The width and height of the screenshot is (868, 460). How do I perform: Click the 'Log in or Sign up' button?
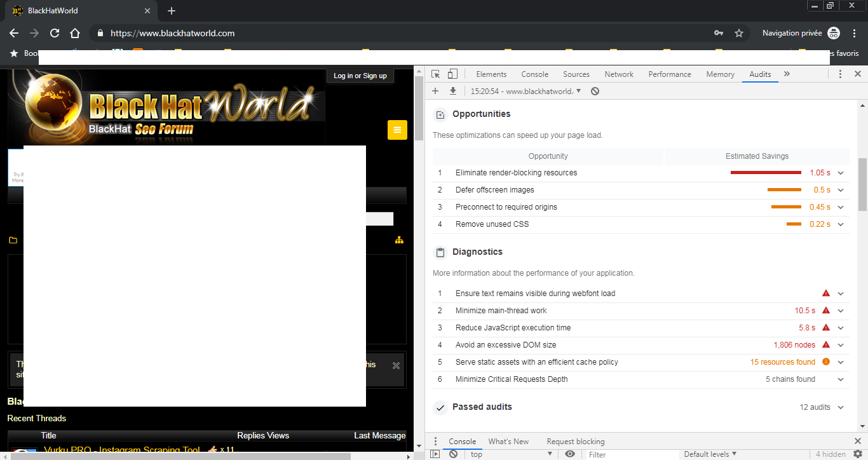tap(360, 76)
